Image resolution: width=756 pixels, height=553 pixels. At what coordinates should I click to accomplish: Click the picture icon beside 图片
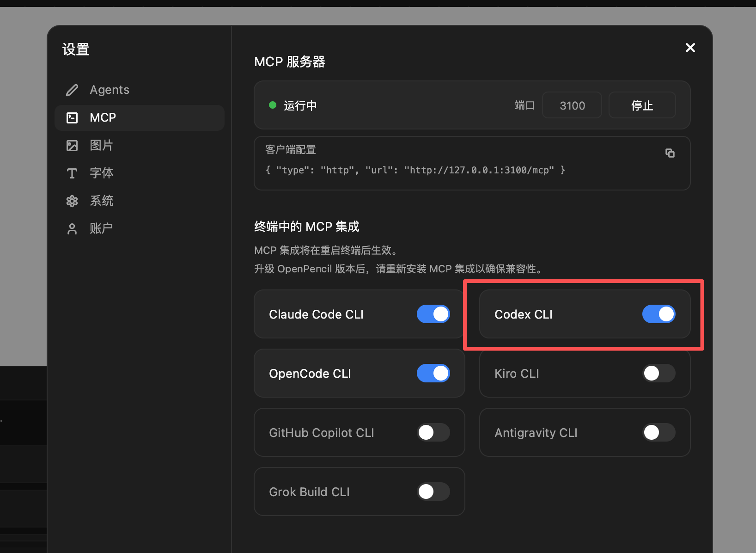click(72, 145)
